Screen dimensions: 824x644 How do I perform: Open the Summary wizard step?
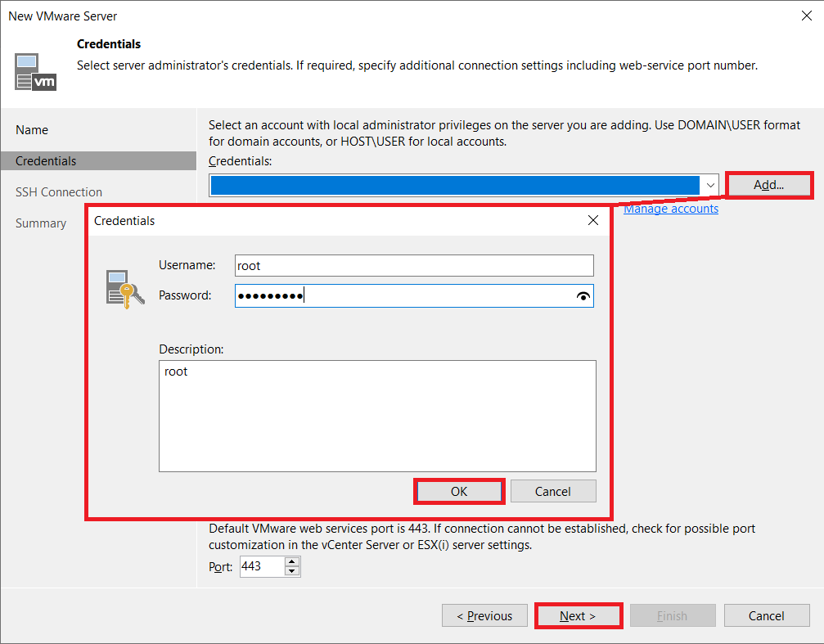[x=41, y=223]
